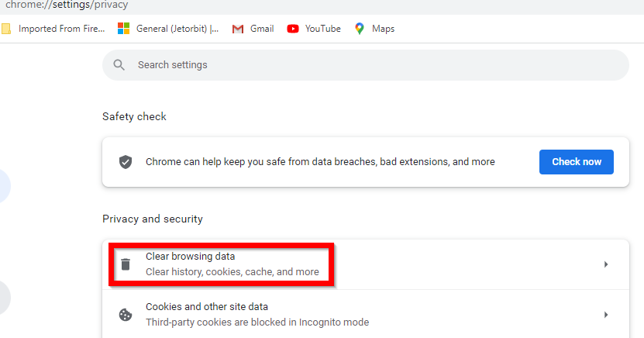This screenshot has height=338, width=644.
Task: Select the chrome://settings/privacy address bar
Action: coord(67,5)
